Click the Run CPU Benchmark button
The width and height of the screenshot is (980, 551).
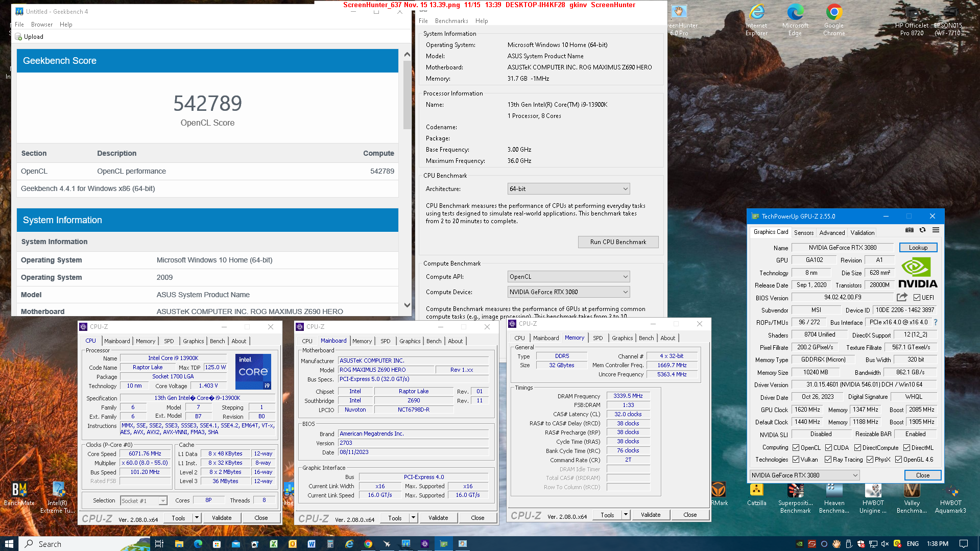(618, 242)
